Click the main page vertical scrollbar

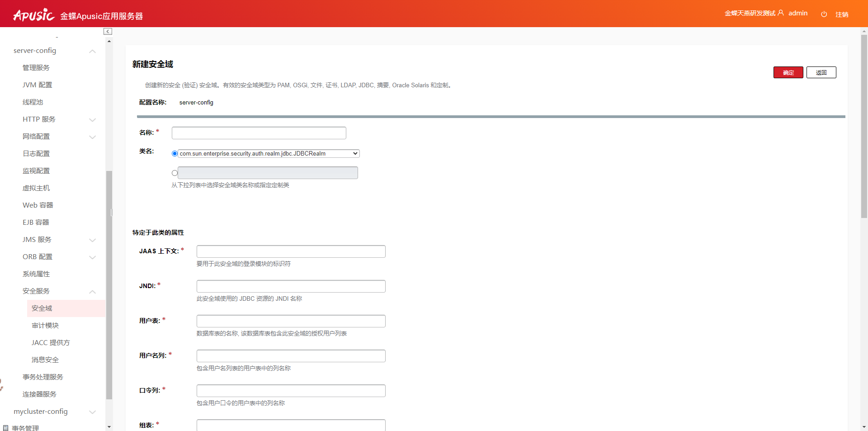point(864,127)
